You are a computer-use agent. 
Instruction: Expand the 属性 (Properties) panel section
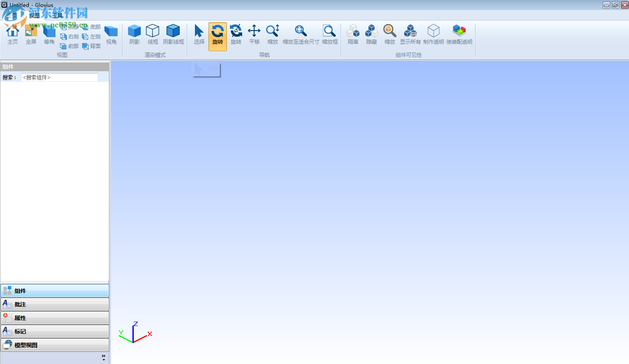(x=55, y=318)
